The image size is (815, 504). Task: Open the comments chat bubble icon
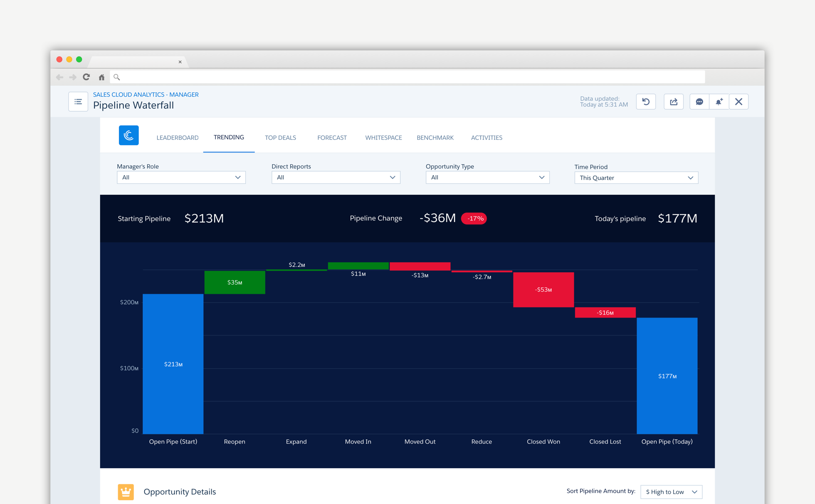coord(699,102)
